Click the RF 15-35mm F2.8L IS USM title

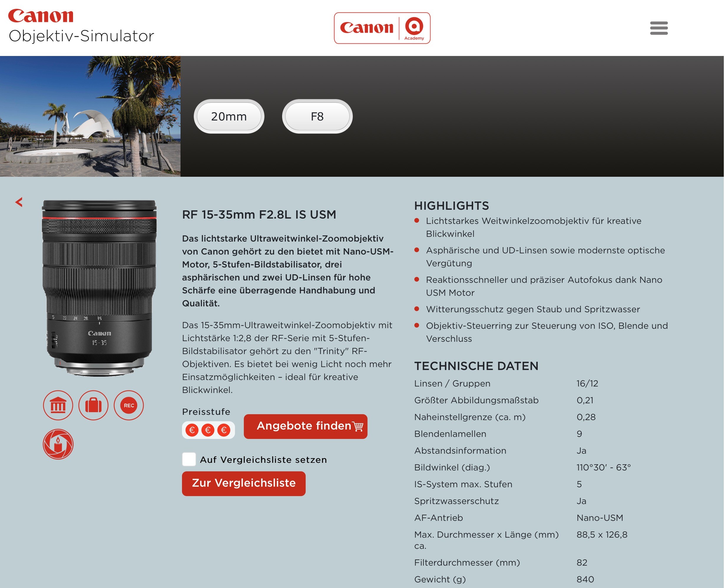click(x=259, y=214)
